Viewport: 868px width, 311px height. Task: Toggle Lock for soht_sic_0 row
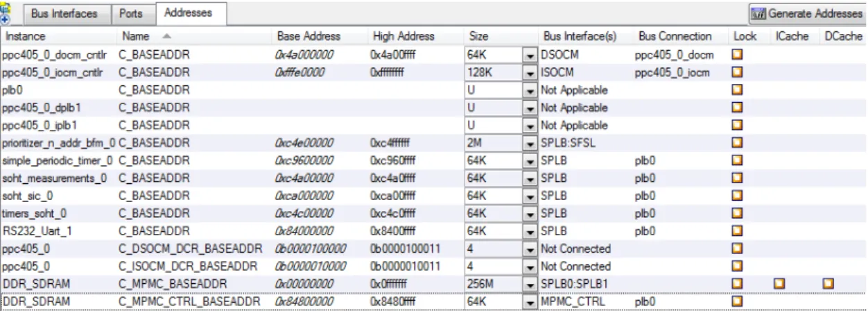738,195
